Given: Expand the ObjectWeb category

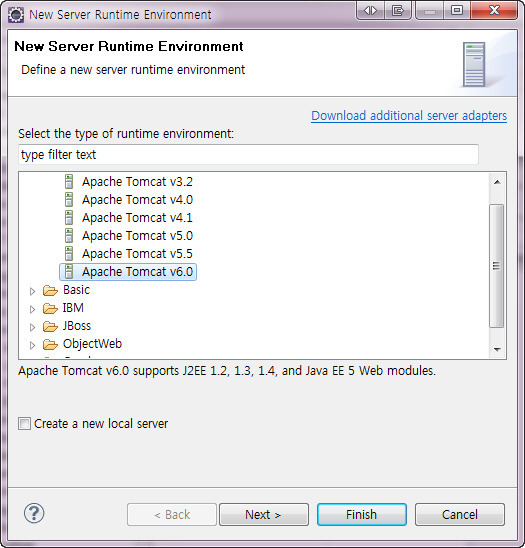Looking at the screenshot, I should tap(32, 345).
